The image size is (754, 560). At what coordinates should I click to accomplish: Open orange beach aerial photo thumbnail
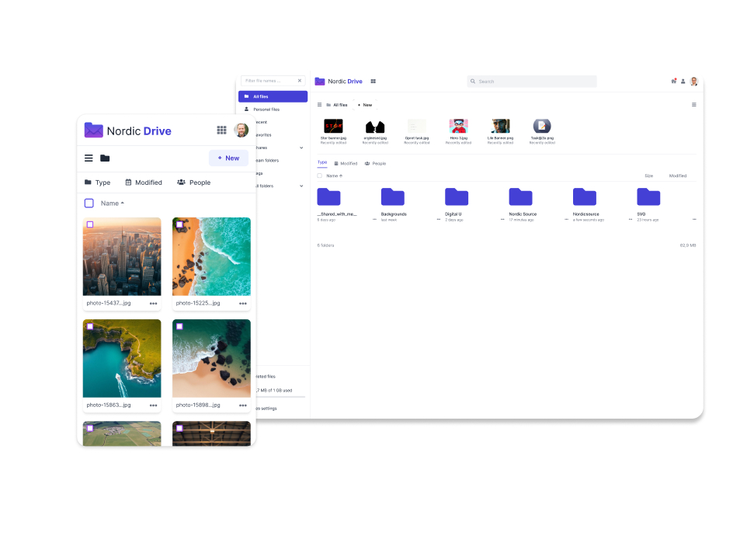point(211,256)
